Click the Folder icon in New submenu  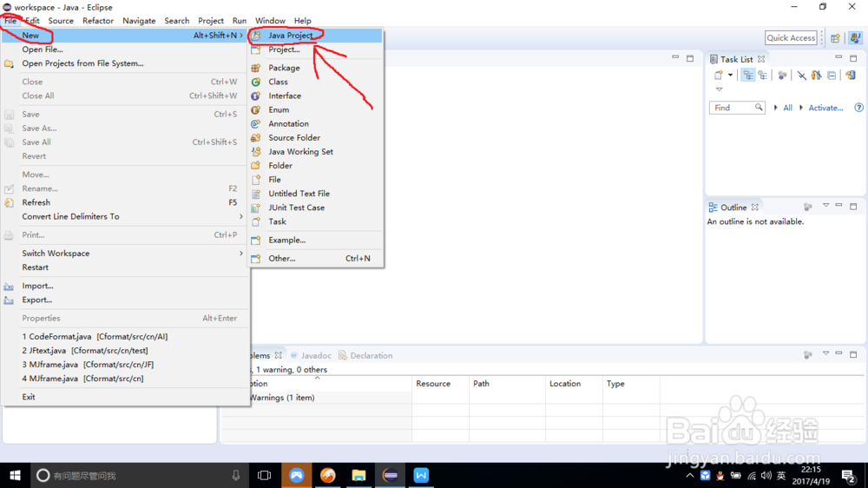click(256, 166)
